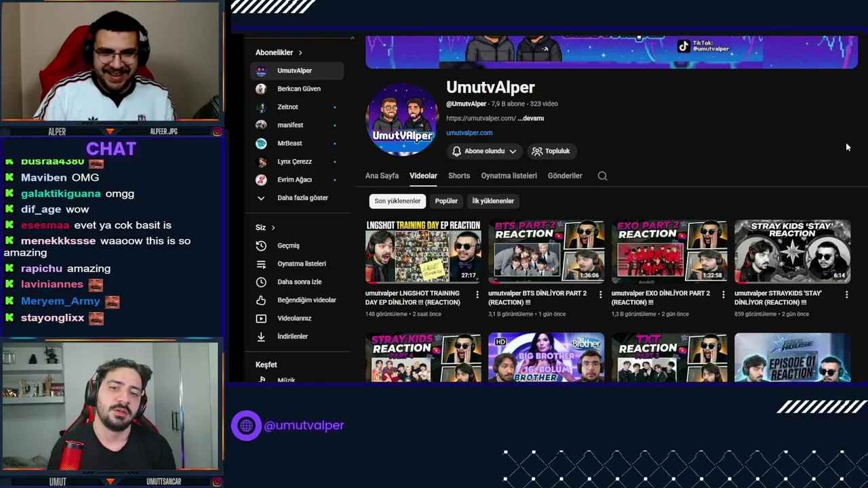868x488 pixels.
Task: Click channel search magnifier icon
Action: click(x=602, y=176)
